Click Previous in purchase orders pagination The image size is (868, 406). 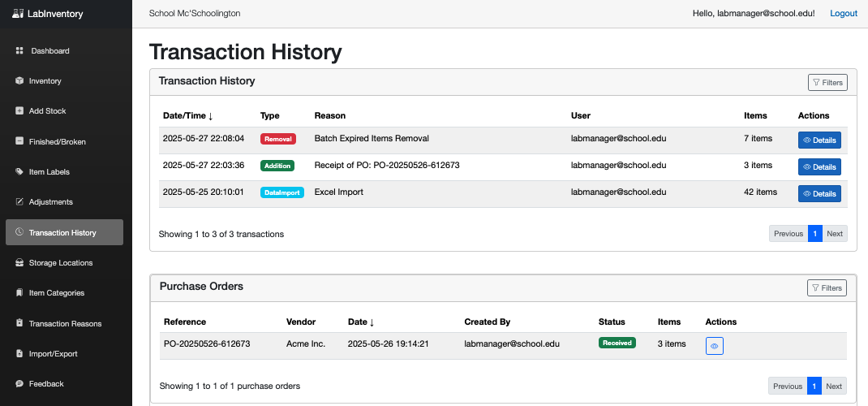pos(787,386)
